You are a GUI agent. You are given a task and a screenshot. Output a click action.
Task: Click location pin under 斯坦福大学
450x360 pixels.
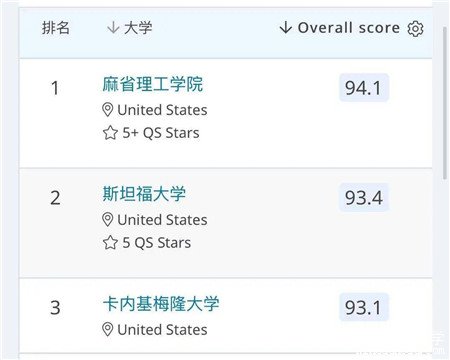click(x=107, y=220)
